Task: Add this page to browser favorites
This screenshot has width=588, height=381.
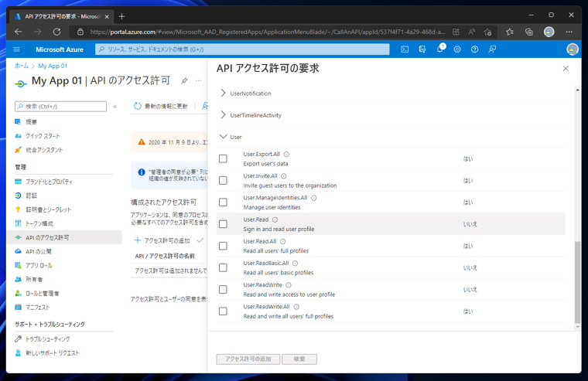Action: point(487,32)
